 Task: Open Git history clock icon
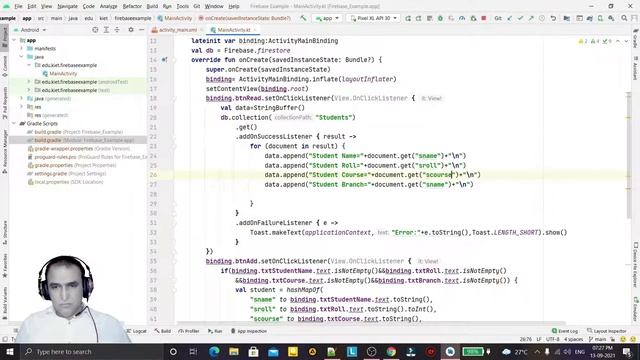[542, 18]
